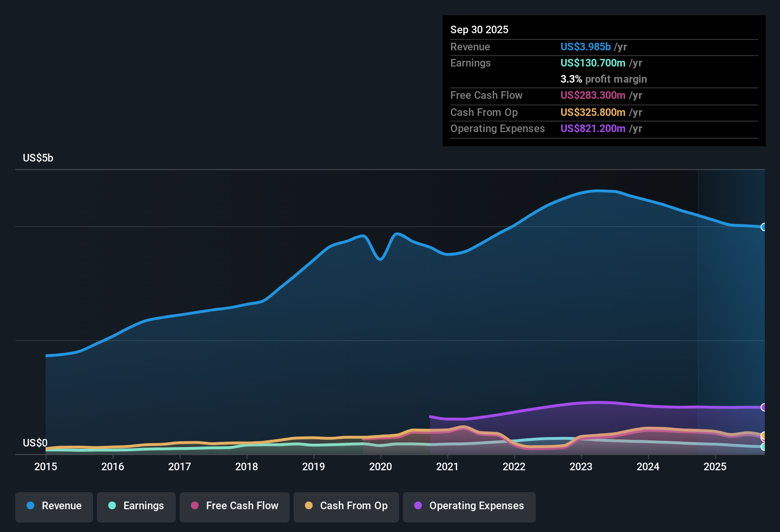Viewport: 780px width, 532px height.
Task: Open details from the Sep 30 2025 tooltip header
Action: [479, 29]
